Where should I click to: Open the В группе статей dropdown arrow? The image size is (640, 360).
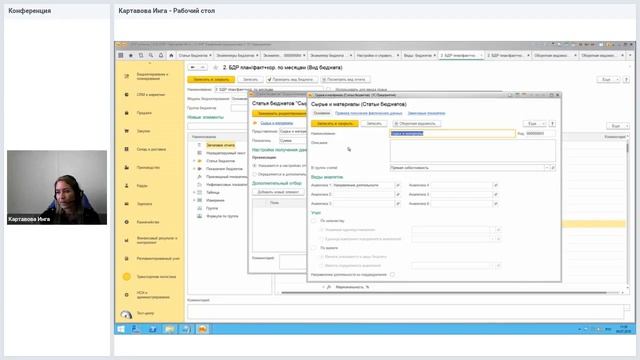tap(547, 168)
